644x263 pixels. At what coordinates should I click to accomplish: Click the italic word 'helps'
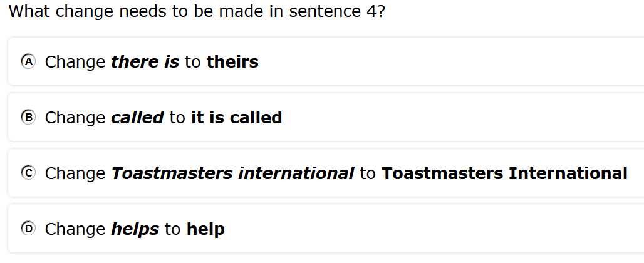[135, 229]
